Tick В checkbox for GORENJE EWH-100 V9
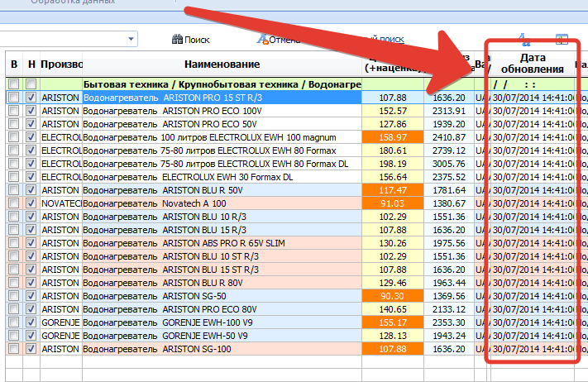Viewport: 588px width, 382px height. (14, 322)
